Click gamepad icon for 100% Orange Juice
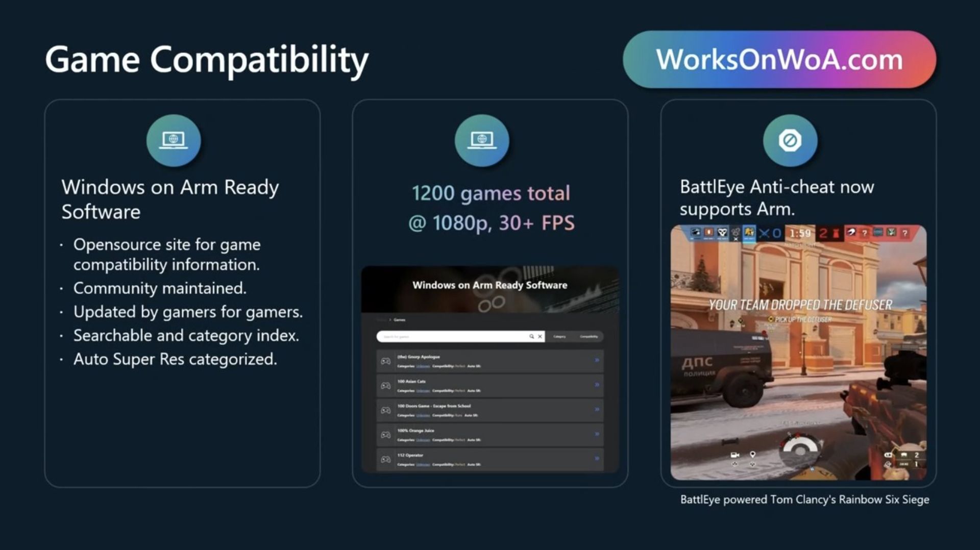Screen dimensions: 980x550 (386, 435)
